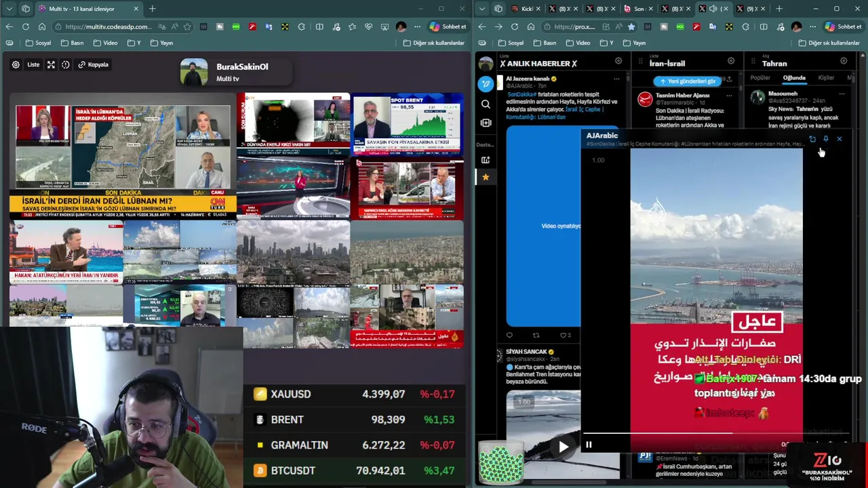Open the Al Jazeera Arabic channel thumbnail
Image resolution: width=868 pixels, height=488 pixels.
tap(407, 317)
